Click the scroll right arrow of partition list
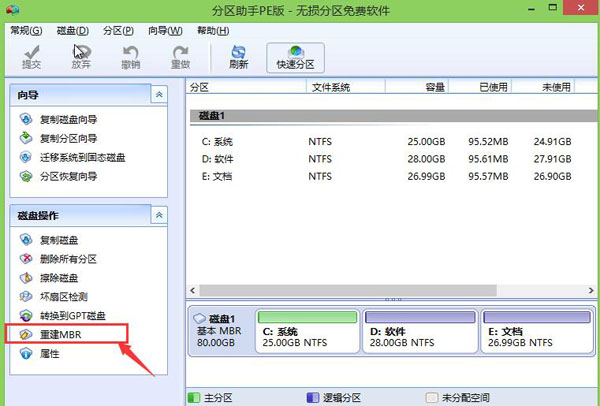The width and height of the screenshot is (600, 406). [x=591, y=290]
